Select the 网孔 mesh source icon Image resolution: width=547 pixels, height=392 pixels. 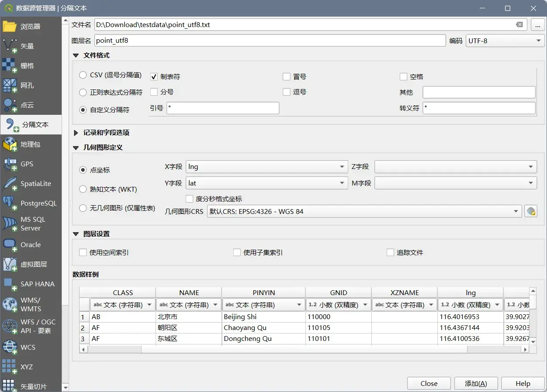pos(10,85)
